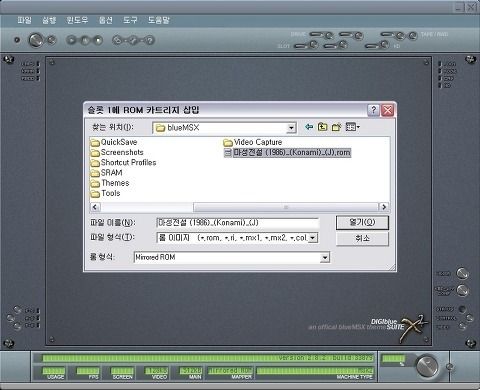The width and height of the screenshot is (480, 390).
Task: Open the Screenshots folder
Action: pos(117,152)
